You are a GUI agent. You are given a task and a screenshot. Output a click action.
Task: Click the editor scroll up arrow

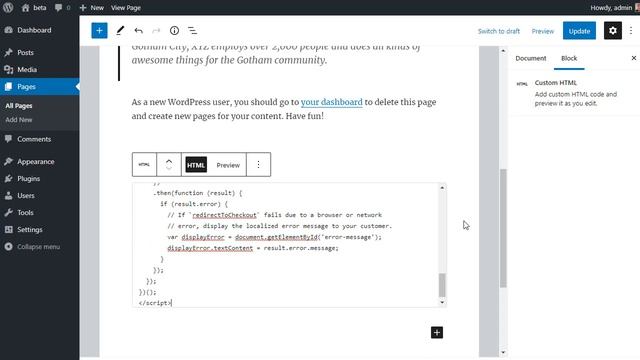503,51
